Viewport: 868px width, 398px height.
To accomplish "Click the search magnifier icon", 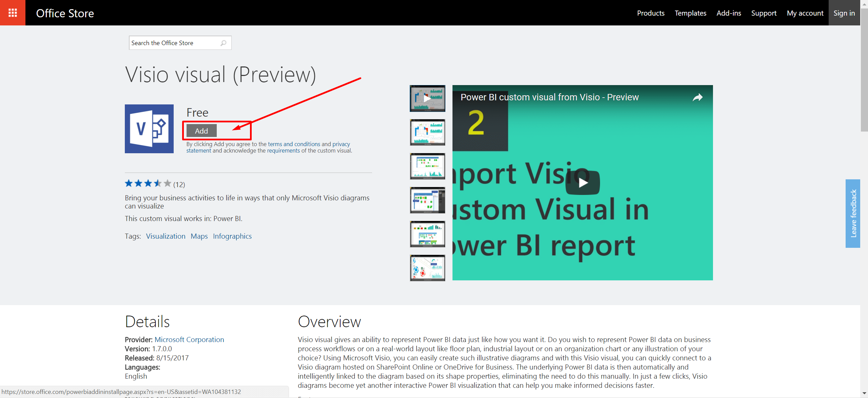I will point(224,43).
